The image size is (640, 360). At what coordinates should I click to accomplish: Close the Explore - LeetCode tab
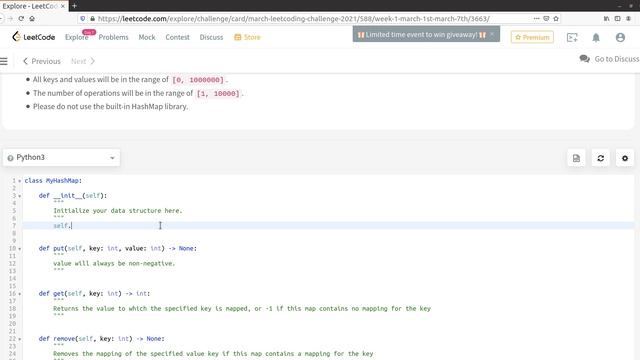[x=63, y=6]
